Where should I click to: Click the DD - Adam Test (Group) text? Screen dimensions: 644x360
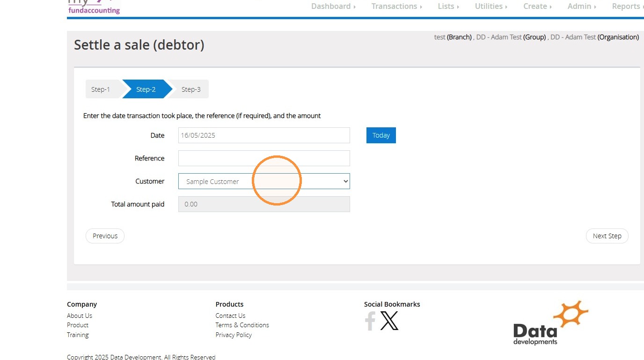(x=511, y=37)
